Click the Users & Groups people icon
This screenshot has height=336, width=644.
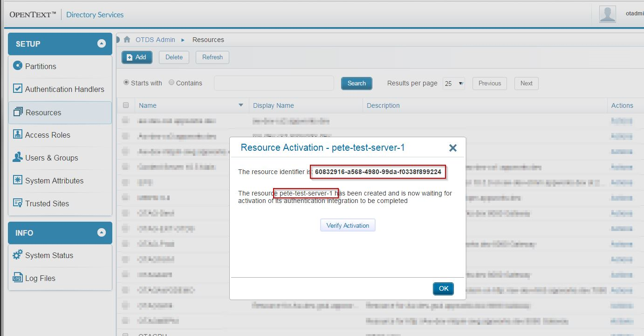click(18, 157)
